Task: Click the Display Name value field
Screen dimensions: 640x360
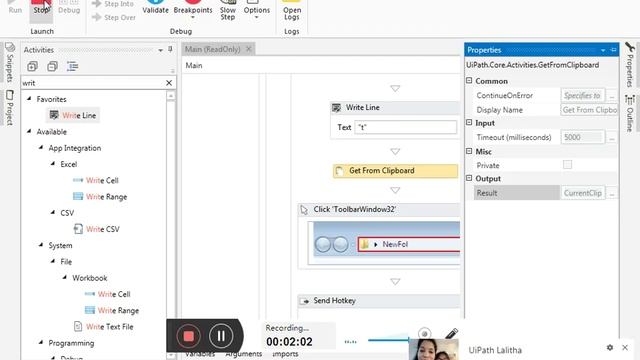Action: tap(589, 110)
